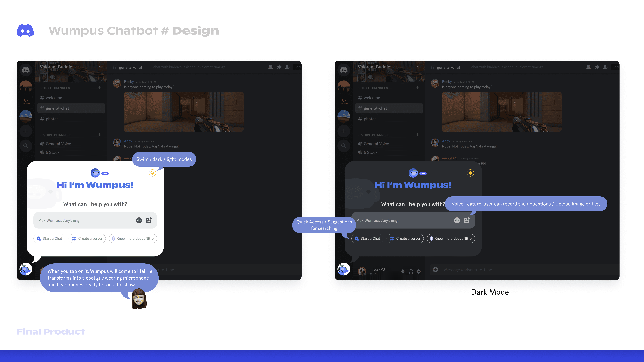This screenshot has width=644, height=362.
Task: Click Know more about Nitro in light popup
Action: tap(133, 239)
